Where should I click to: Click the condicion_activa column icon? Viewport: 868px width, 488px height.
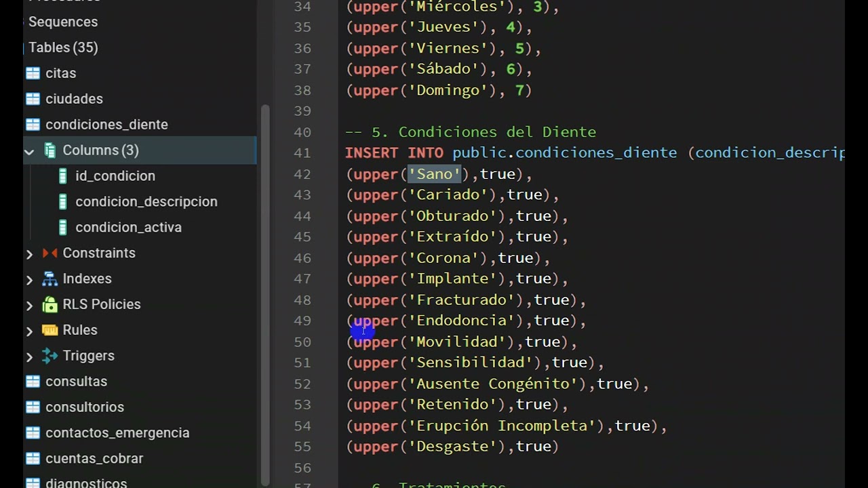63,228
